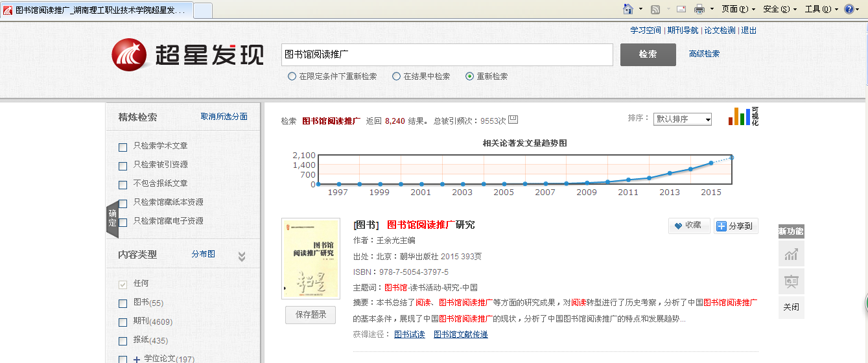This screenshot has width=868, height=363.
Task: Open the trend chart new feature icon
Action: point(791,254)
